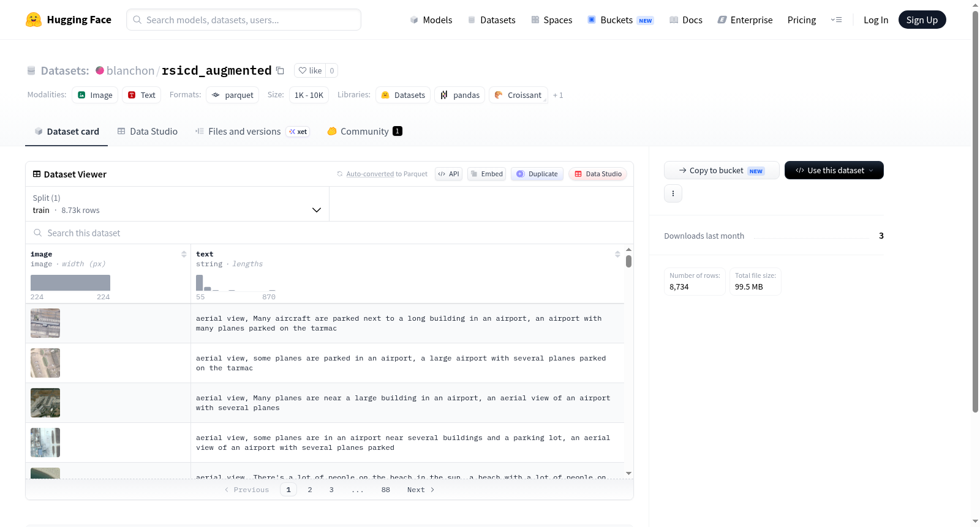Go to Spaces
This screenshot has height=527, width=980.
[552, 20]
